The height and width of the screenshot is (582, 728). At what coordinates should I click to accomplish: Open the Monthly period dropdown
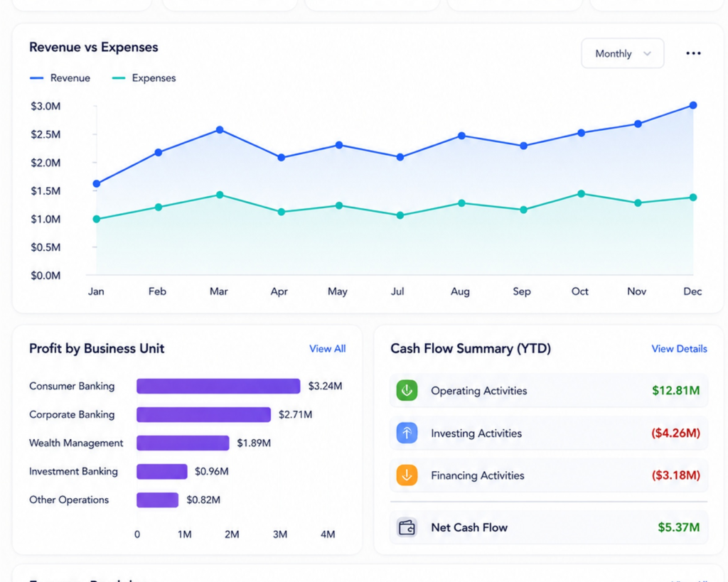[x=622, y=53]
